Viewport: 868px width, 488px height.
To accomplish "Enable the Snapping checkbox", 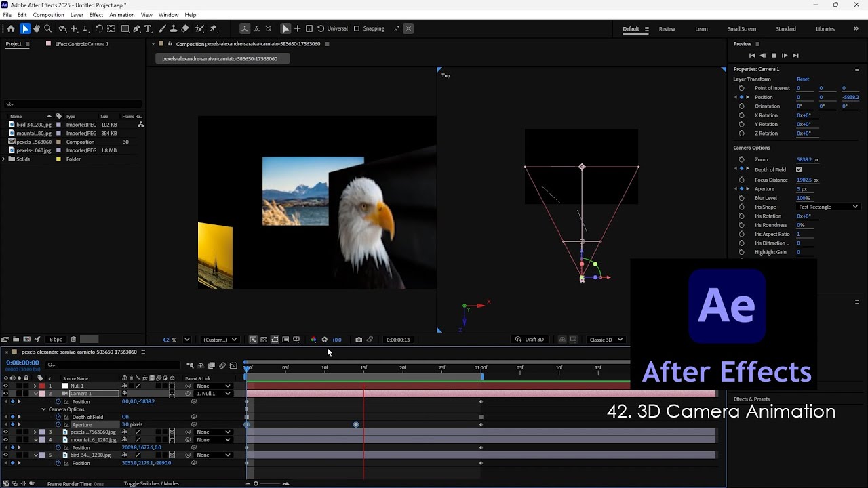I will coord(357,28).
